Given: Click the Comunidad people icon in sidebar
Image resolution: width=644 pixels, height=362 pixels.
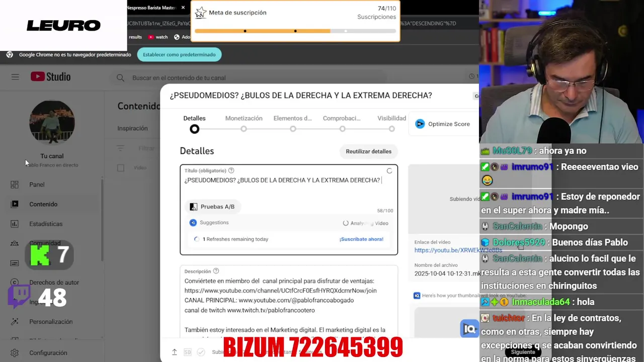Looking at the screenshot, I should [15, 243].
